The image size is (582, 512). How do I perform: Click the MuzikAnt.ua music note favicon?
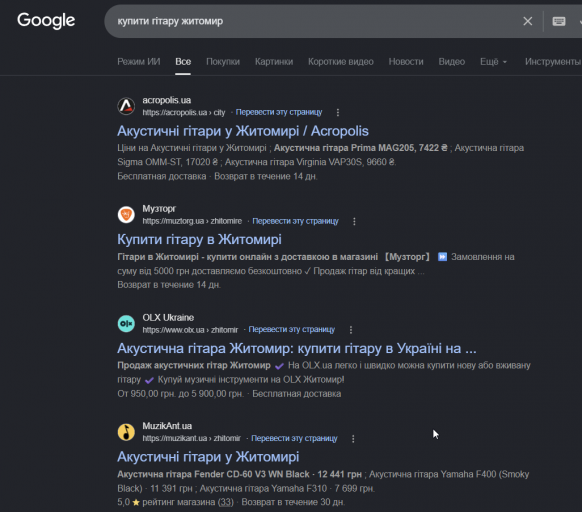(x=126, y=432)
